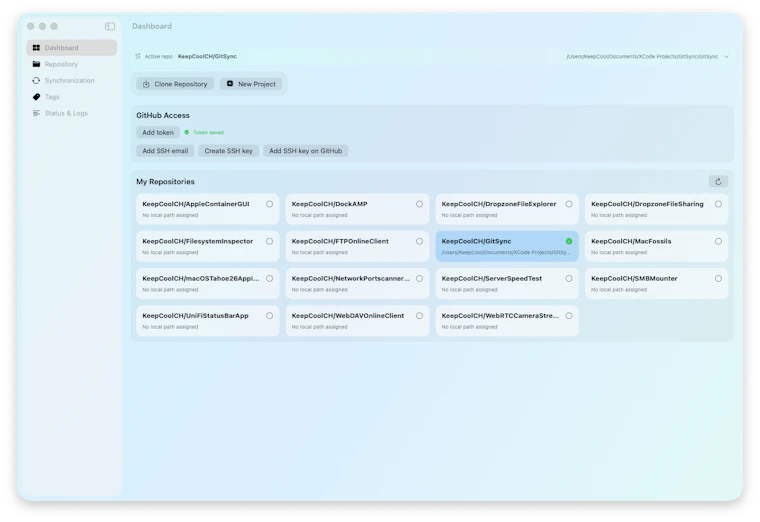This screenshot has height=522, width=760.
Task: Click the My Repositories heading
Action: tap(165, 182)
